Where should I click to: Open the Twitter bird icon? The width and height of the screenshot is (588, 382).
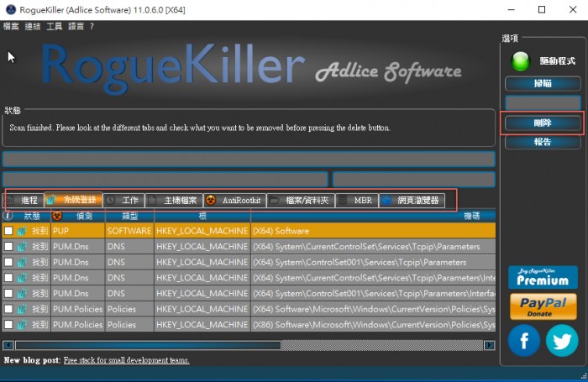(x=562, y=340)
